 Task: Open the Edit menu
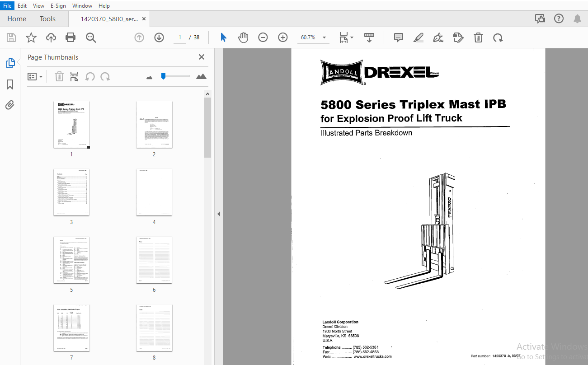[22, 6]
